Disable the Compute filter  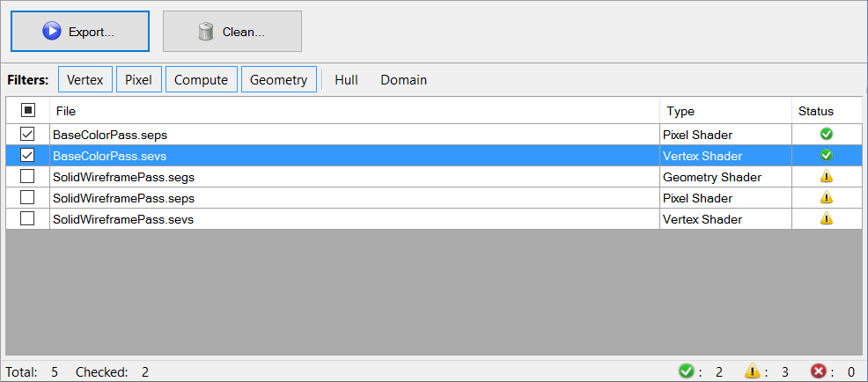[x=202, y=80]
